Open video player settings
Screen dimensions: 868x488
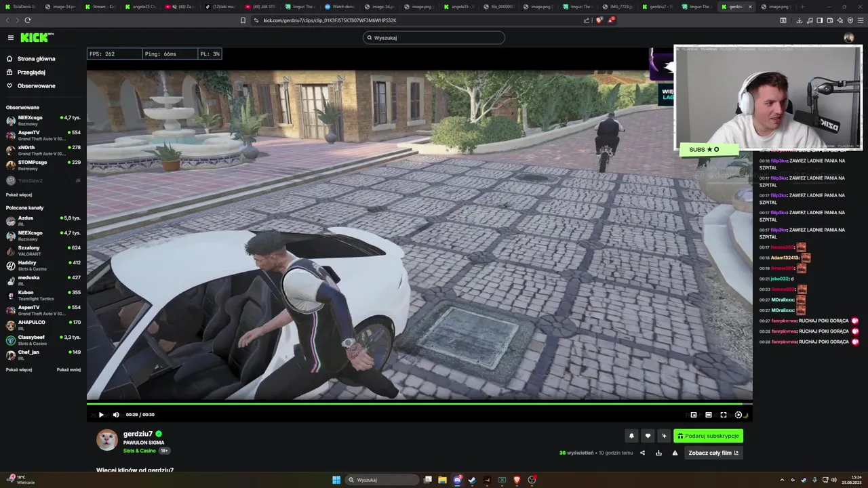(738, 415)
